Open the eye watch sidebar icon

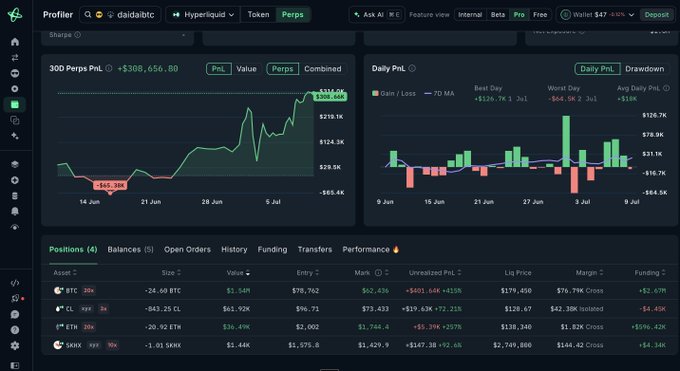click(15, 227)
